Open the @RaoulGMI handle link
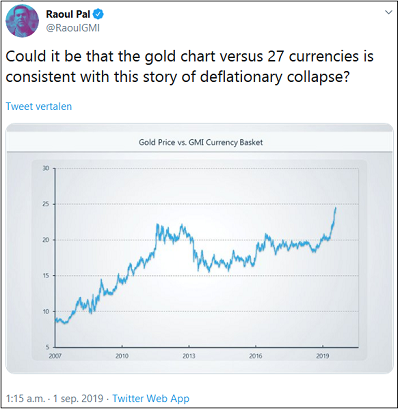Screen dimensions: 400x411 pyautogui.click(x=73, y=28)
